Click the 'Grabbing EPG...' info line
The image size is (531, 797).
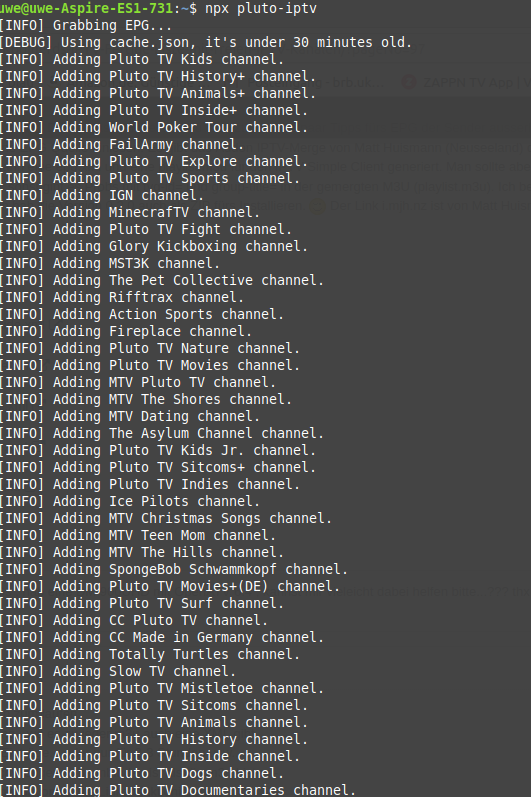click(86, 25)
